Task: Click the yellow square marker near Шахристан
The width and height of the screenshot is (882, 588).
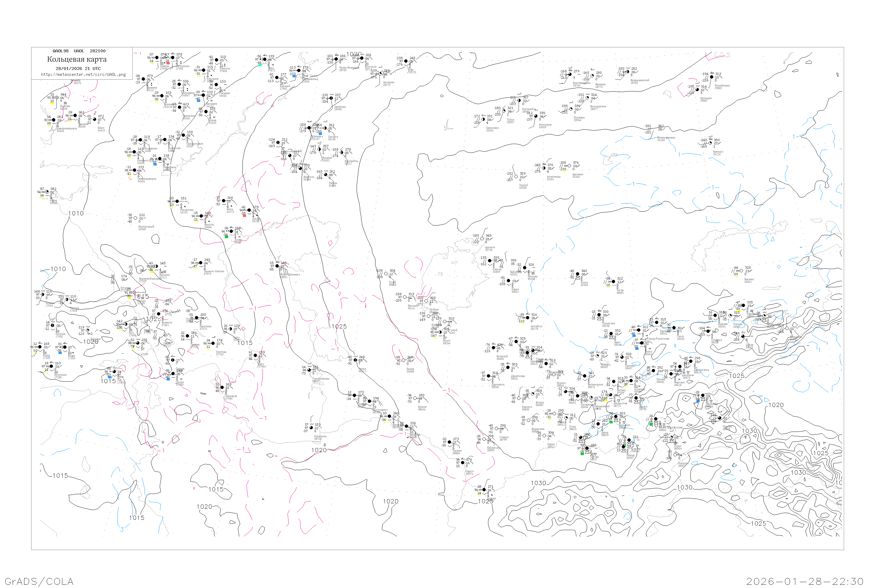Action: pos(606,400)
